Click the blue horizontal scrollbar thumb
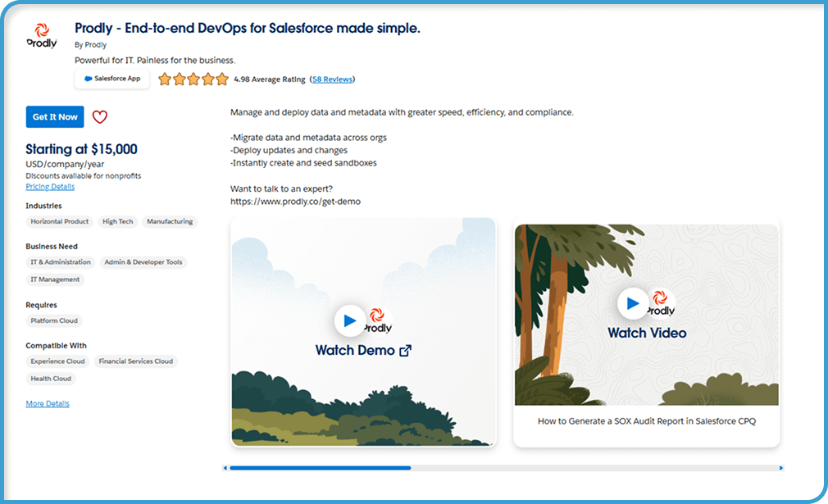Screen dimensions: 828x504 coord(321,468)
